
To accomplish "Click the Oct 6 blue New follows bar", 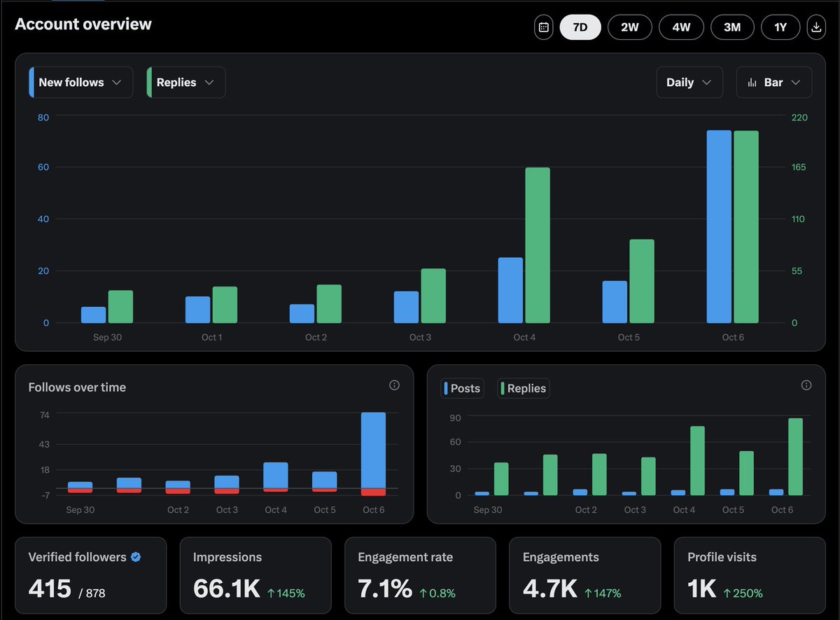I will (719, 227).
